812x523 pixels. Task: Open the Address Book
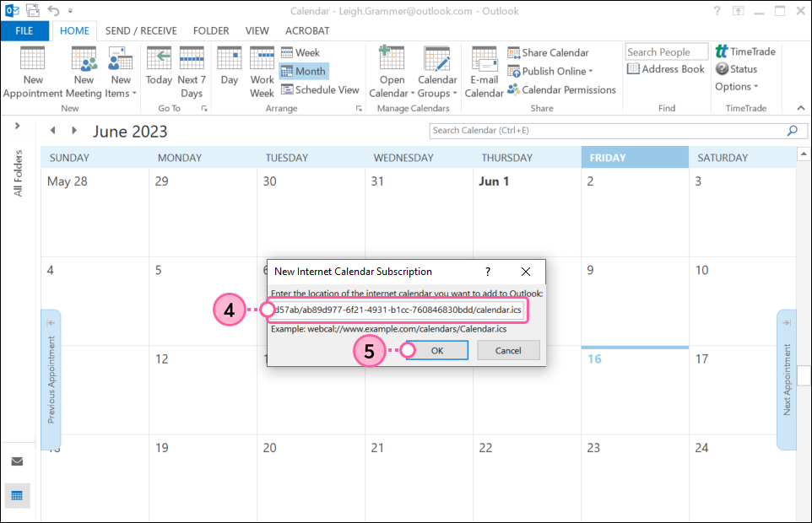[666, 69]
